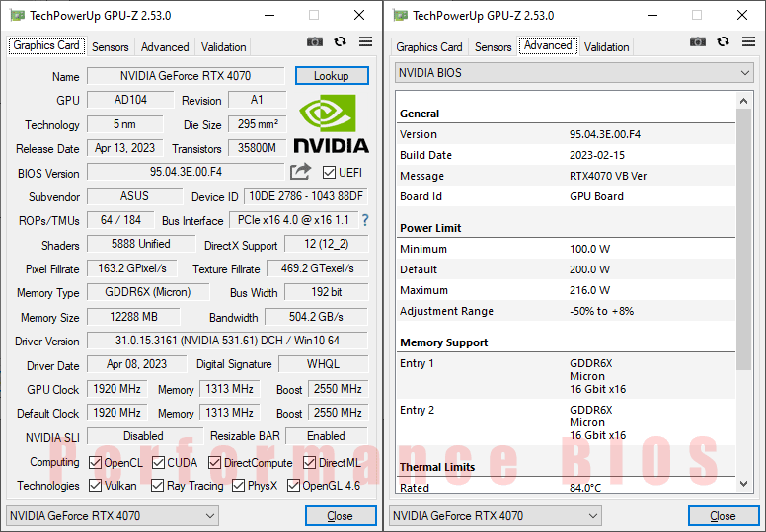This screenshot has height=532, width=766.
Task: Click Memory Type GDDR6X (Micron) field
Action: (148, 292)
